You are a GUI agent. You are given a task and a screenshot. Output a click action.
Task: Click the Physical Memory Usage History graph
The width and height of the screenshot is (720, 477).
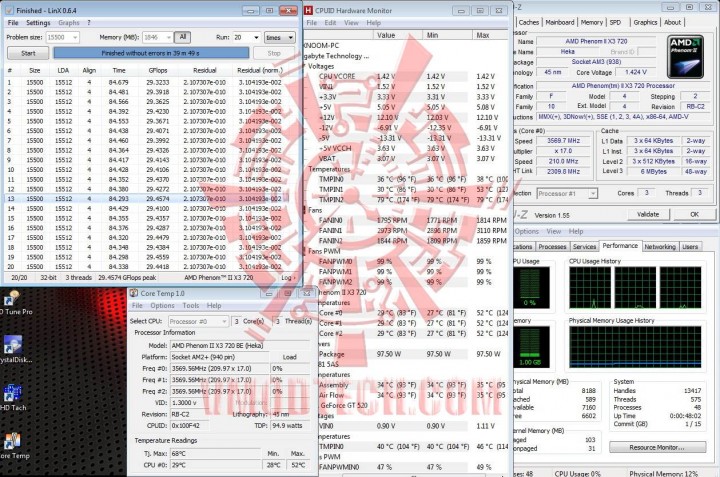(635, 348)
